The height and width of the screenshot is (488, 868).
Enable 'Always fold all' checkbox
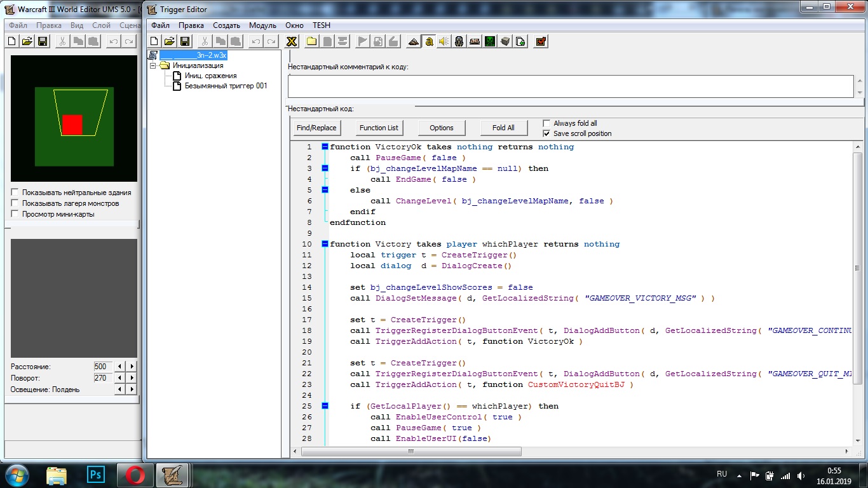pos(546,123)
